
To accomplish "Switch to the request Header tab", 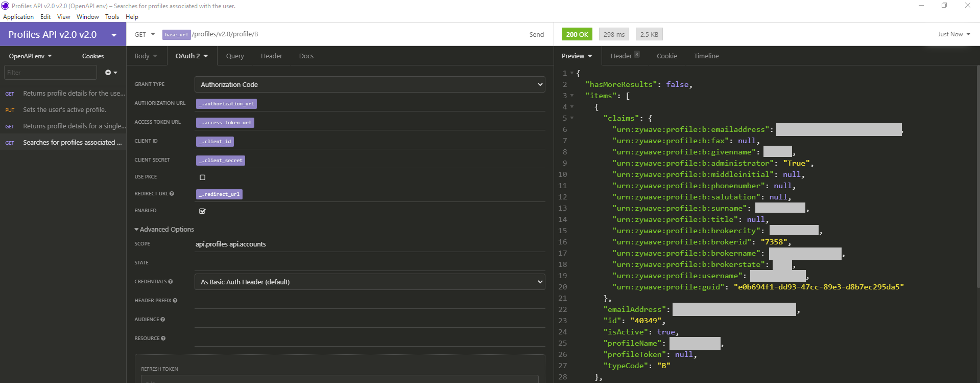I will pos(271,56).
